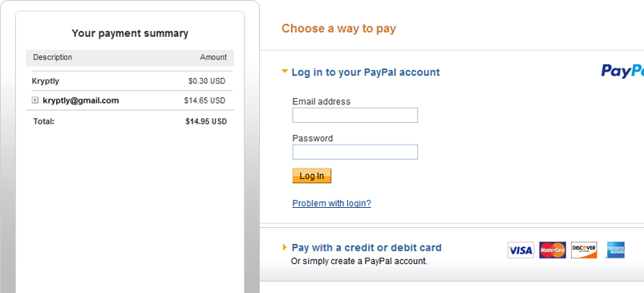
Task: Collapse the Log in section arrow
Action: click(285, 71)
